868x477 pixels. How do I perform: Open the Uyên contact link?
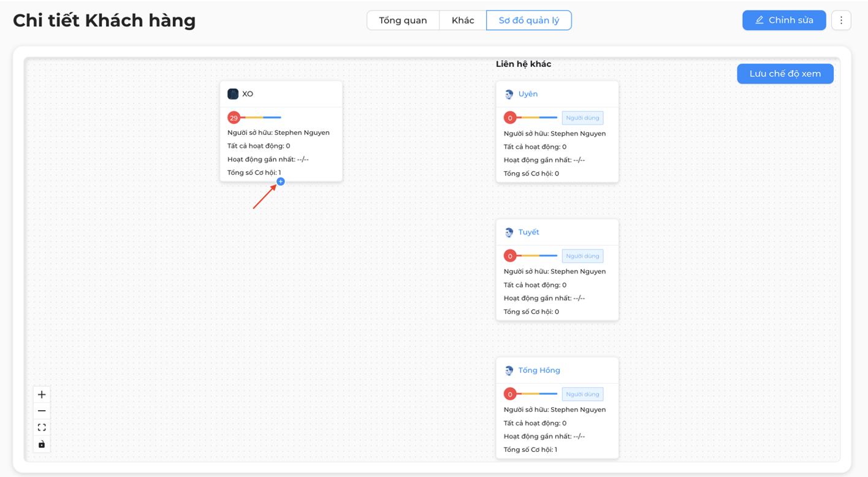[528, 94]
